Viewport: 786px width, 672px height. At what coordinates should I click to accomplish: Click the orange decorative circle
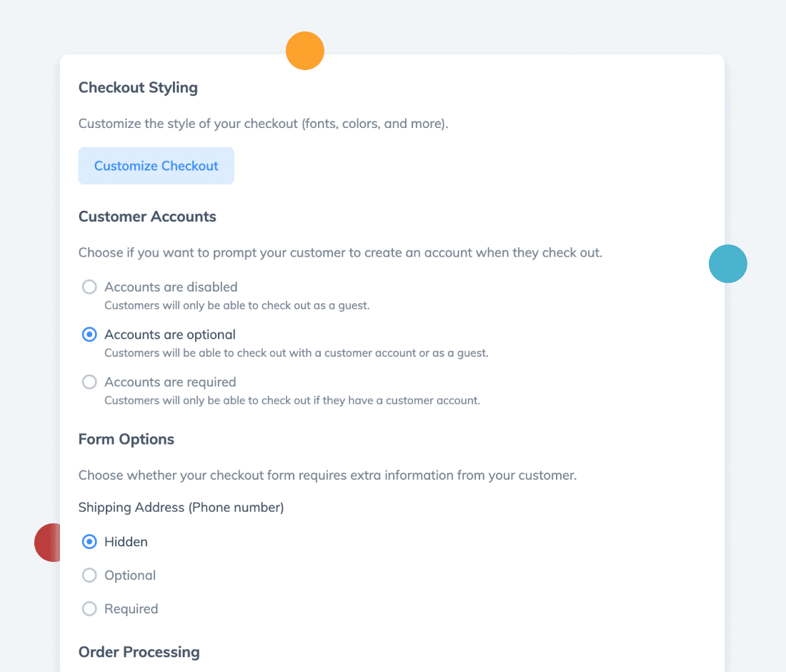pyautogui.click(x=305, y=51)
